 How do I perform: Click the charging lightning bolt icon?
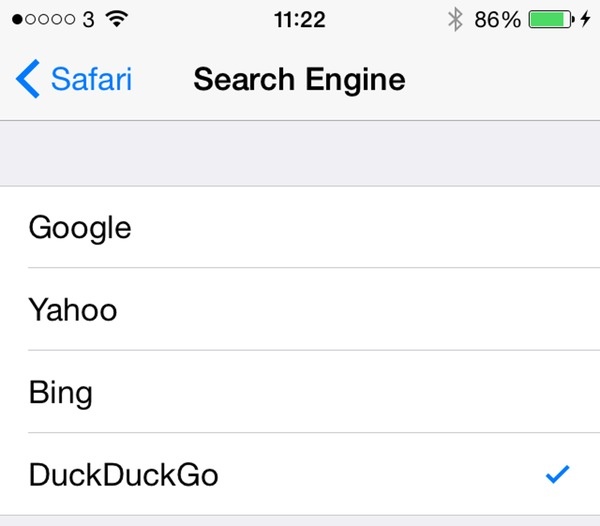585,18
